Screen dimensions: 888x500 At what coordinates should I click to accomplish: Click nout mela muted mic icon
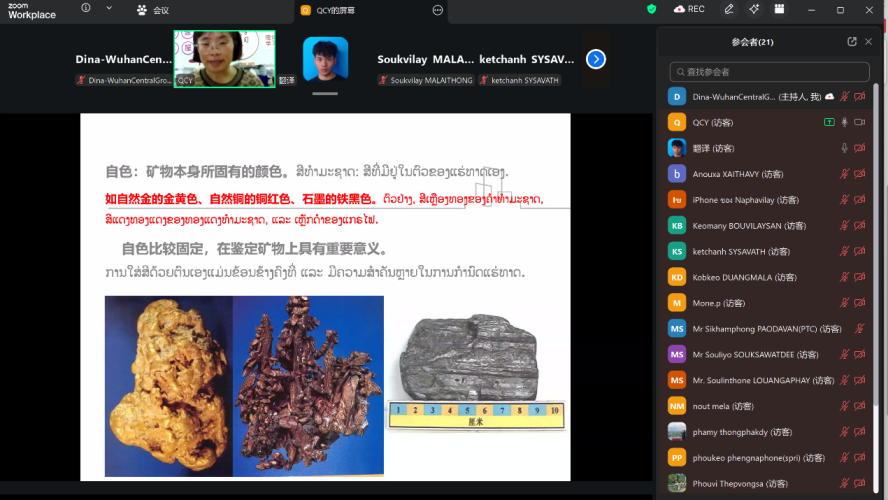click(844, 406)
